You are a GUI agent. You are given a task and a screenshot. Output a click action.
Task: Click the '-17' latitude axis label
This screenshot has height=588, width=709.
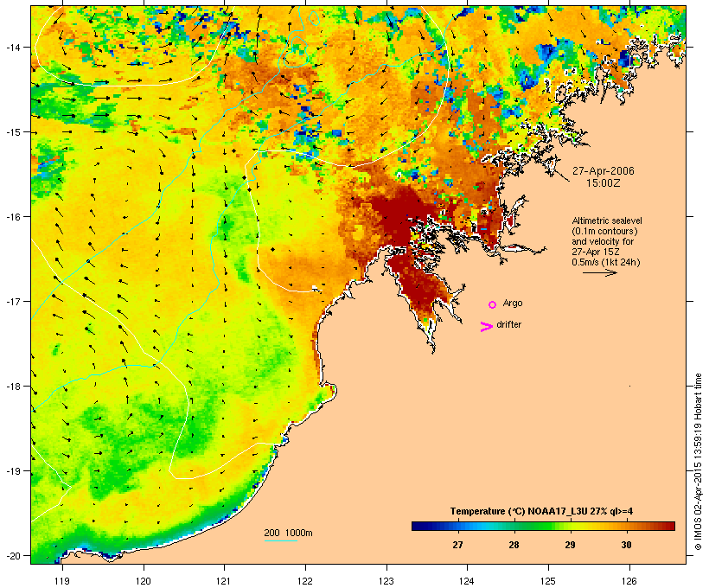[x=13, y=301]
